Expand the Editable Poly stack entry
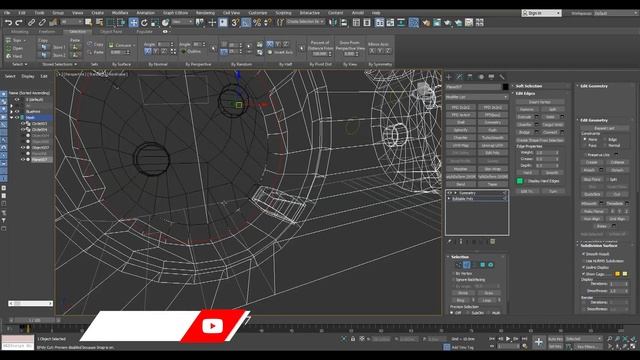Viewport: 640px width, 360px height. point(449,198)
